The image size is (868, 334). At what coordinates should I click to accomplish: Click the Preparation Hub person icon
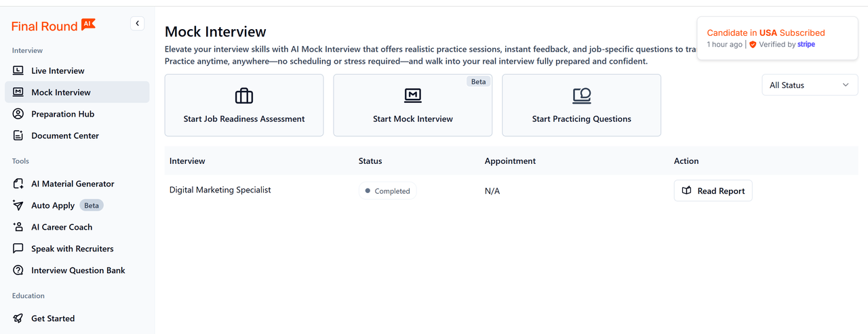[x=18, y=114]
